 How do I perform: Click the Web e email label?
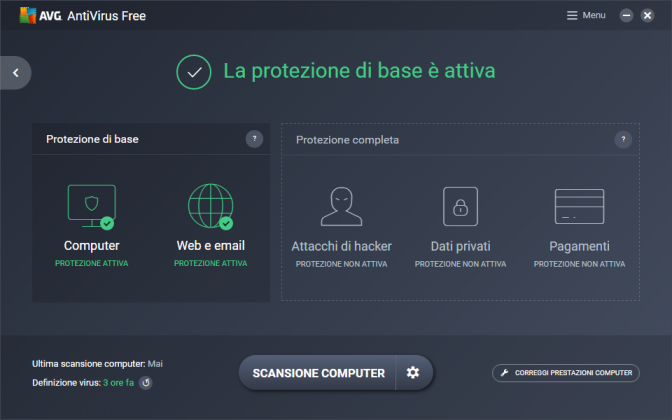coord(211,246)
